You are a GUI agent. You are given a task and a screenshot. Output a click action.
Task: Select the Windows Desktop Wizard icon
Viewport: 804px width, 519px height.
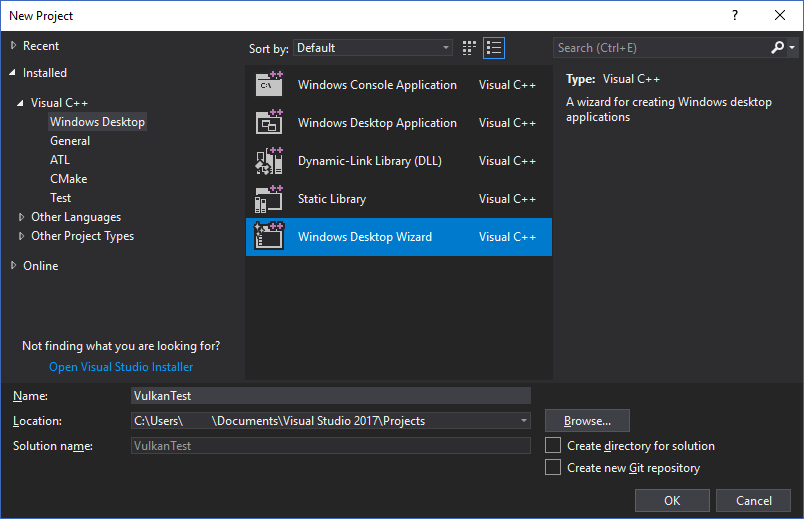point(269,237)
